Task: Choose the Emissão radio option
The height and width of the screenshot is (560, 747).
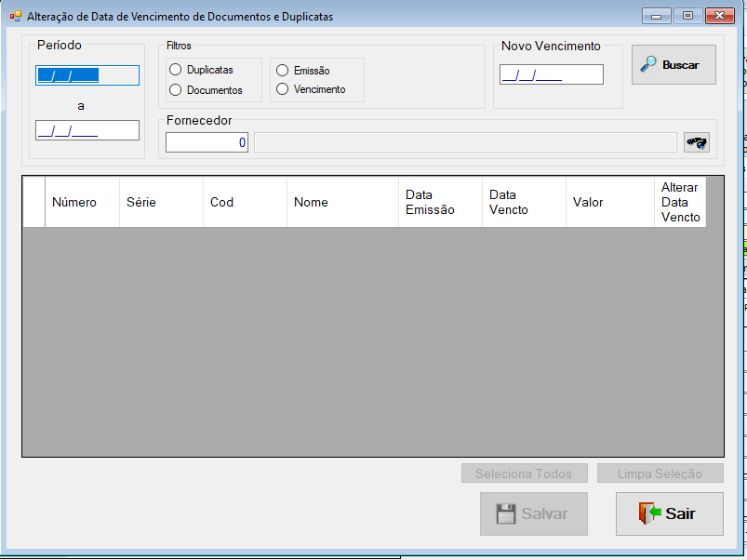Action: 303,71
